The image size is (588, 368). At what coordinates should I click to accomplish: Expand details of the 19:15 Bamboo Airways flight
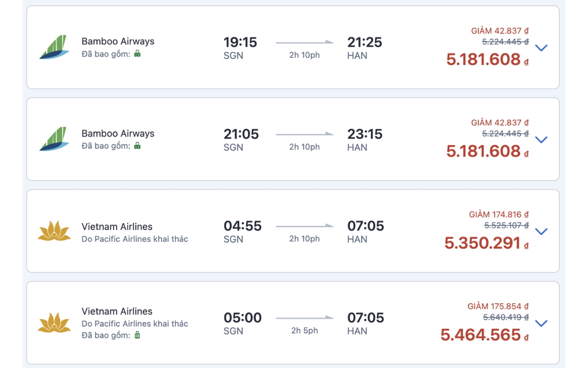point(541,48)
